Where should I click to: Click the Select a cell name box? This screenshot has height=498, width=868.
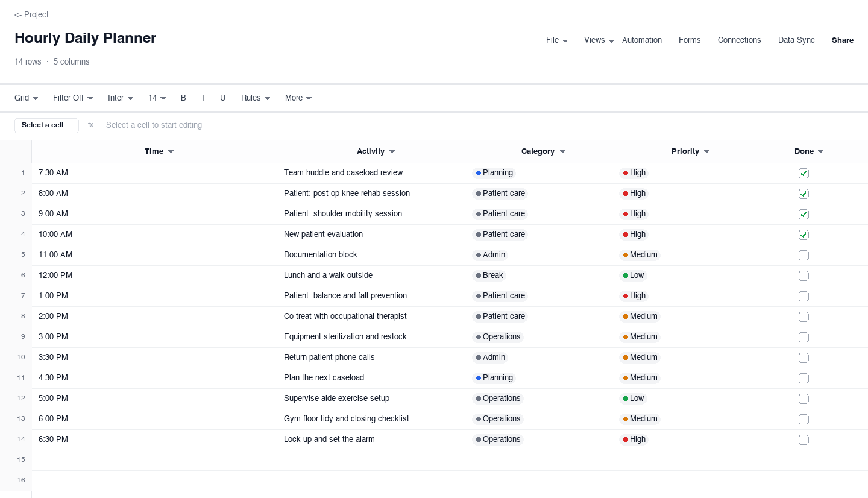46,125
